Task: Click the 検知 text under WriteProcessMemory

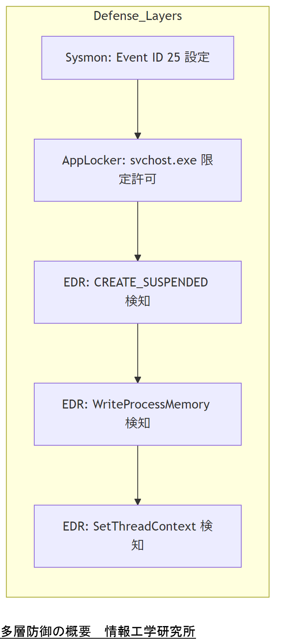Action: click(x=138, y=423)
